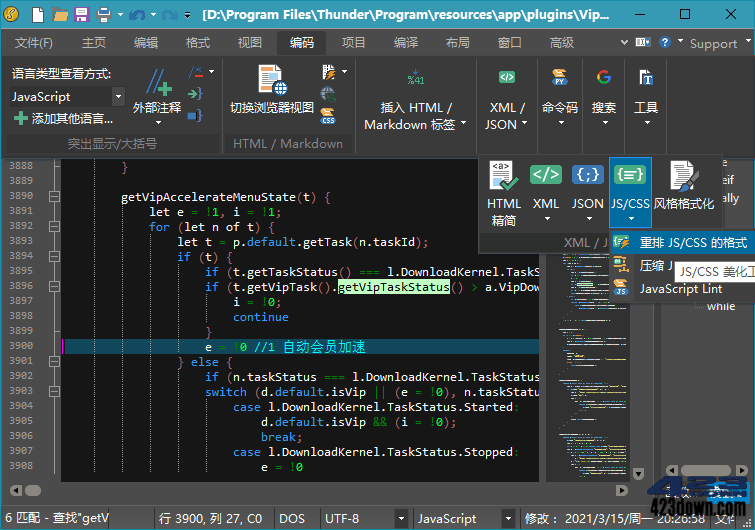Click the 风格格式化 style formatter icon
This screenshot has width=755, height=530.
pyautogui.click(x=684, y=177)
